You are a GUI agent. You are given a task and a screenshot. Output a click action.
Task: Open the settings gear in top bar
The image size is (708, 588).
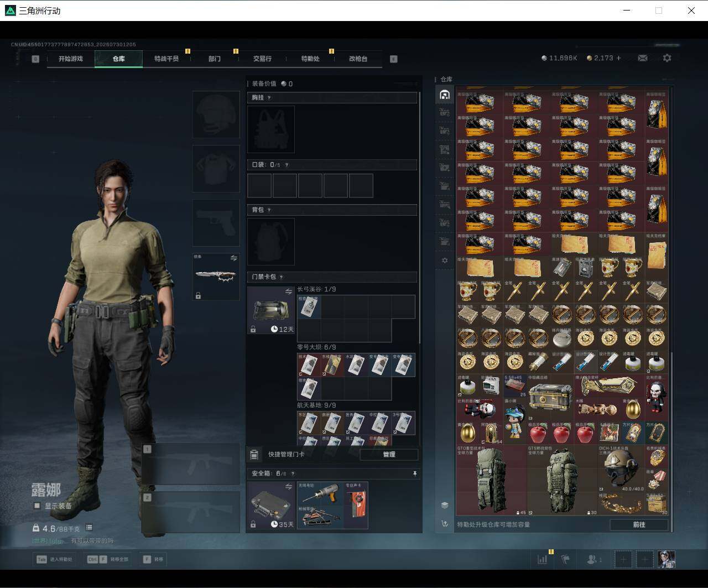[667, 58]
